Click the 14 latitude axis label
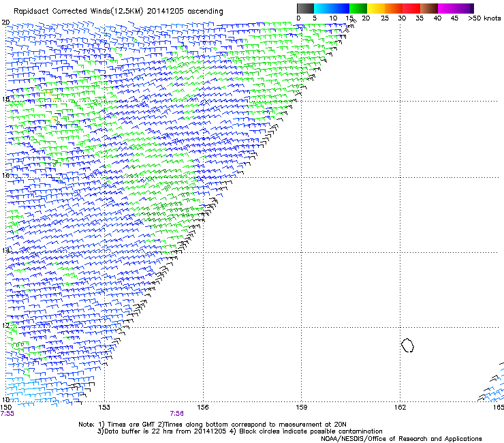The width and height of the screenshot is (504, 443). tap(5, 250)
